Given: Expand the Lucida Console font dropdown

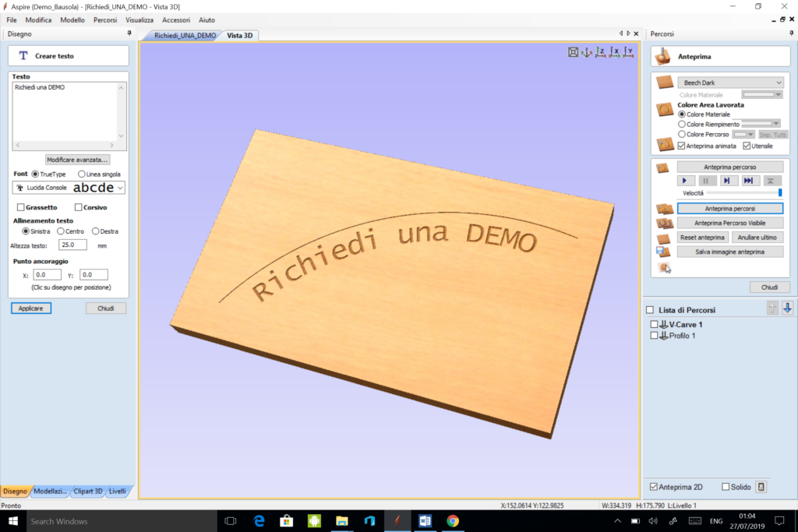Looking at the screenshot, I should pos(120,188).
